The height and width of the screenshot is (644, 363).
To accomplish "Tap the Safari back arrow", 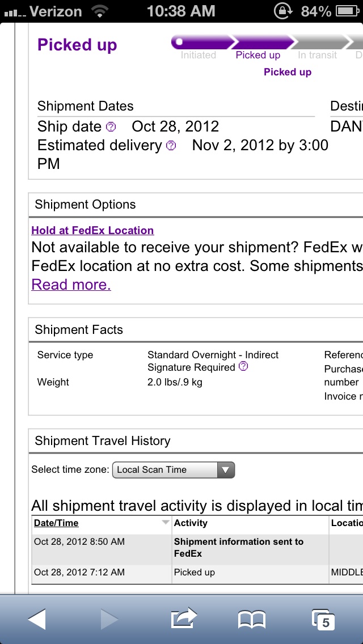I will [37, 619].
